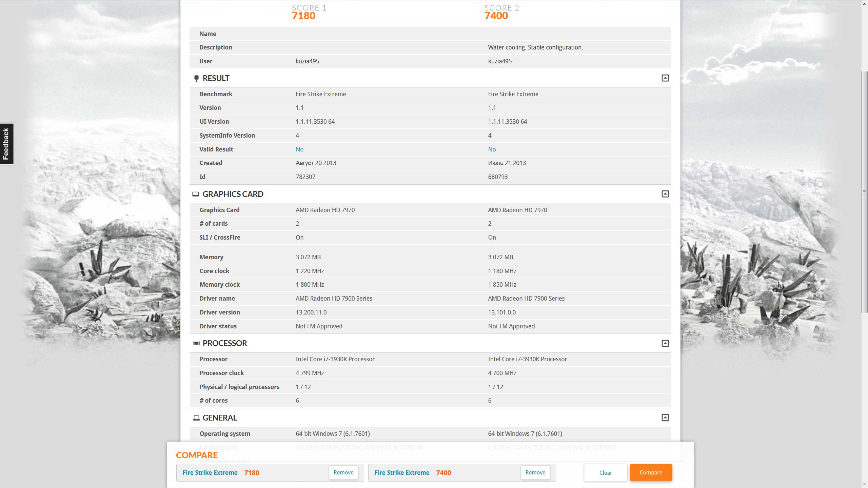Image resolution: width=868 pixels, height=488 pixels.
Task: Clear the compare list
Action: point(605,473)
